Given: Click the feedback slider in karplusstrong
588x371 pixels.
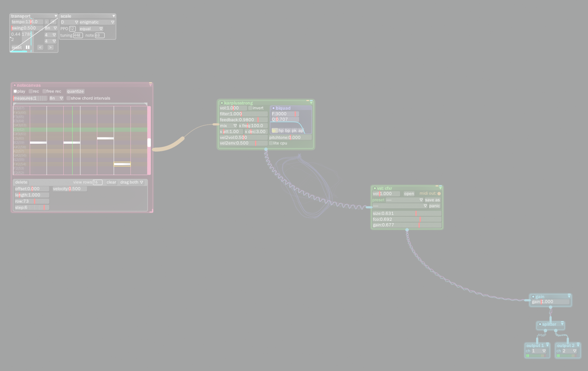Looking at the screenshot, I should click(x=244, y=120).
